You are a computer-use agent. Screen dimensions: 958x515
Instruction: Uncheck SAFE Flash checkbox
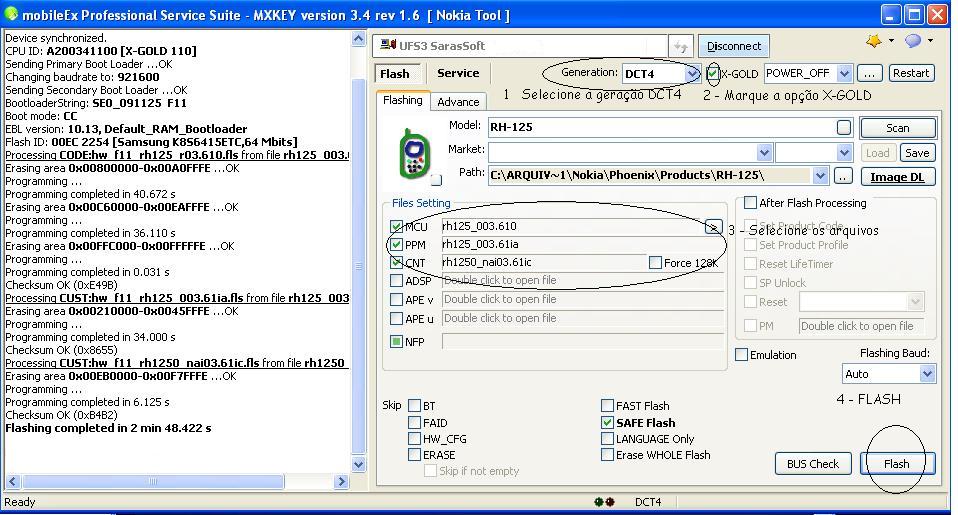(x=607, y=422)
